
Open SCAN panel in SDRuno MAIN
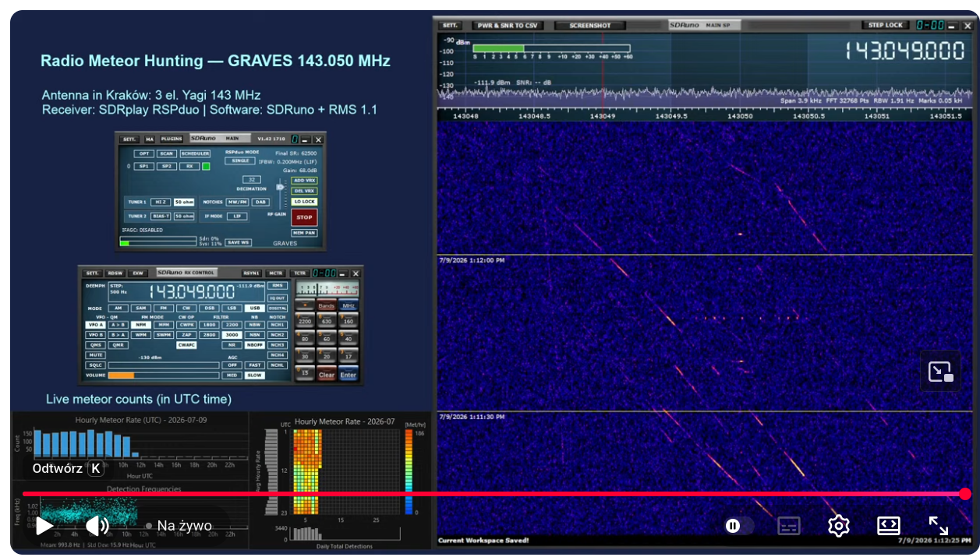(x=167, y=153)
